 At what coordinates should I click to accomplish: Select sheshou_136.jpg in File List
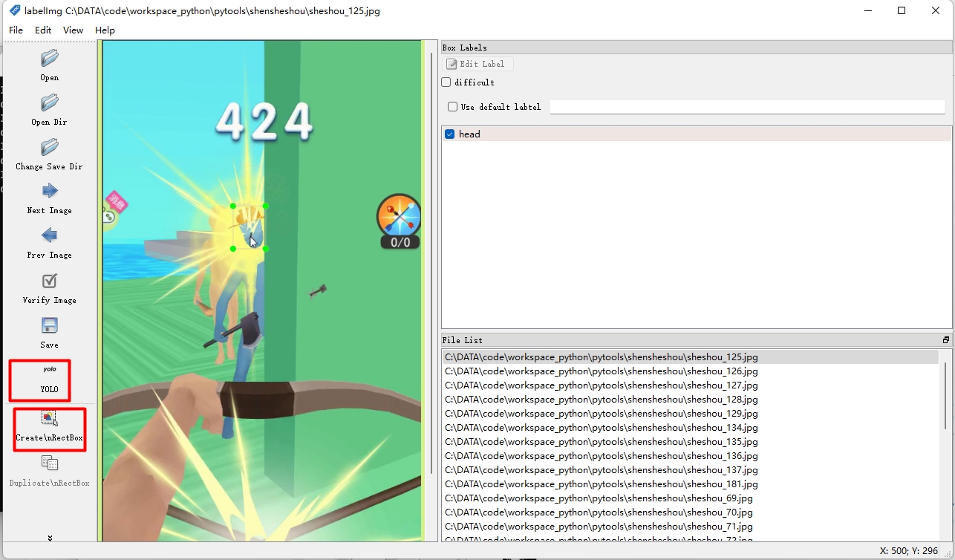691,456
